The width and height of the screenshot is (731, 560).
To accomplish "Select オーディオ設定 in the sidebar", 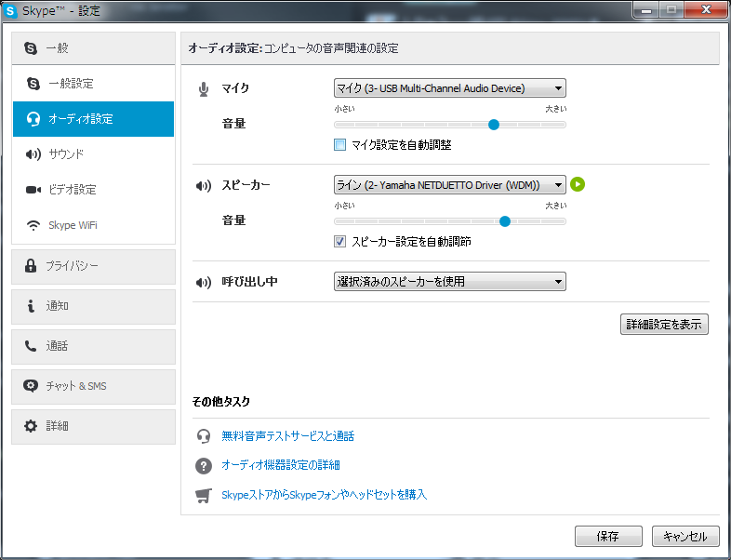I will [93, 119].
